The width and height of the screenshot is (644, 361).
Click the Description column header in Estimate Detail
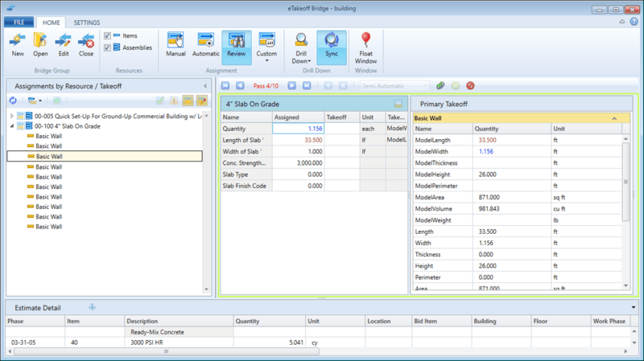click(179, 322)
